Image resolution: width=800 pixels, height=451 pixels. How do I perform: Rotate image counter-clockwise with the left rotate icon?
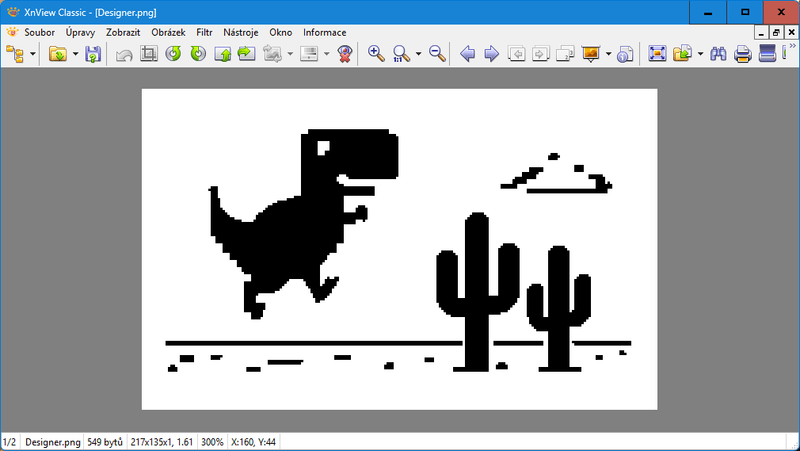(173, 54)
